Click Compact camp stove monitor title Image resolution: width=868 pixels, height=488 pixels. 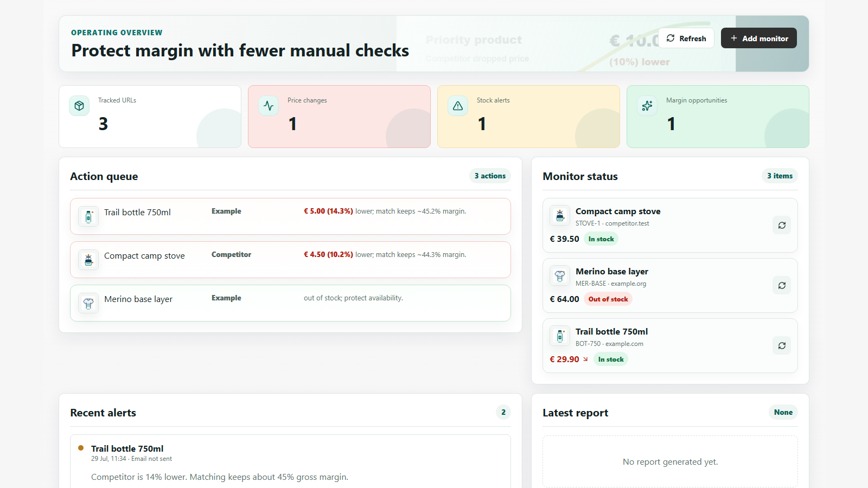coord(618,211)
